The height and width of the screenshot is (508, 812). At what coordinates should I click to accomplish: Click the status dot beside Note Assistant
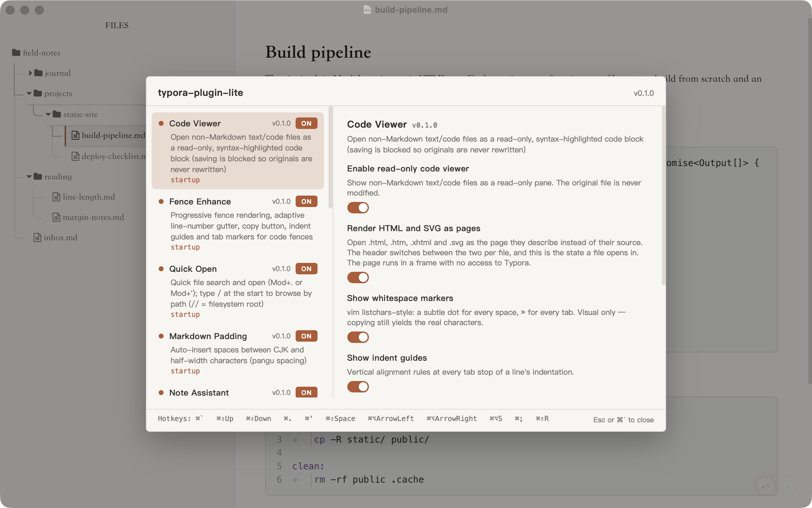point(161,392)
